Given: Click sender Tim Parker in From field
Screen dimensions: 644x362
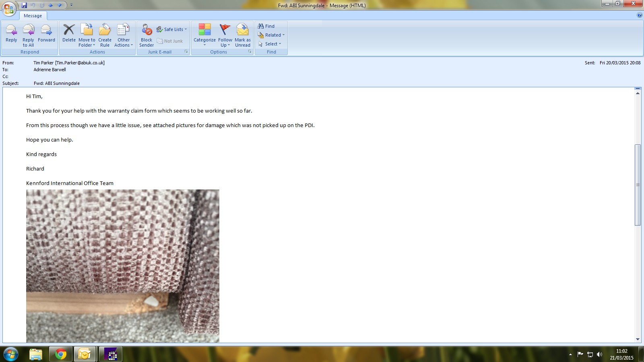Looking at the screenshot, I should tap(69, 63).
